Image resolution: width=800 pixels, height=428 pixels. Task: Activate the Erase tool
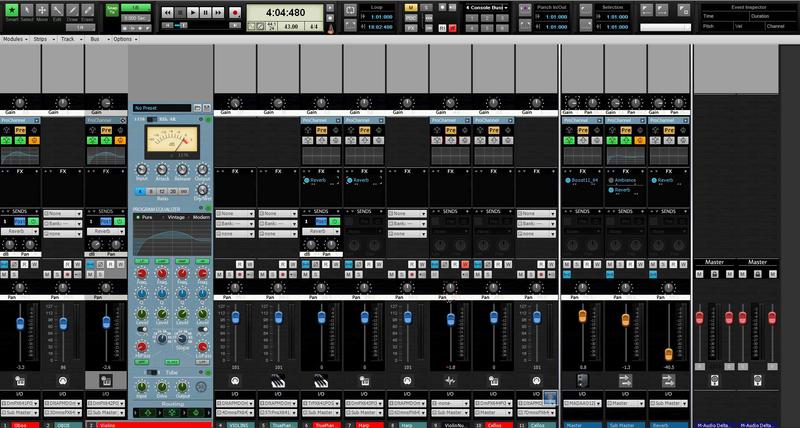click(88, 10)
